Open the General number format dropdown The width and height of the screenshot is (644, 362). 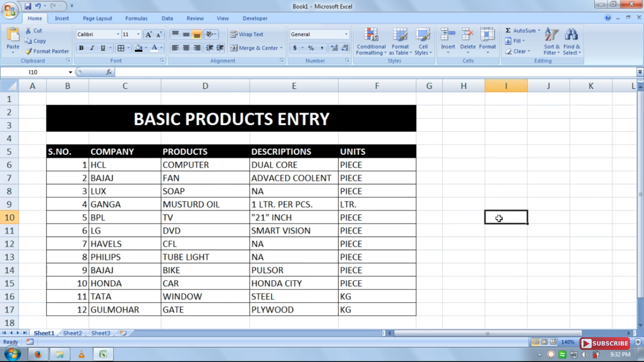pyautogui.click(x=346, y=34)
